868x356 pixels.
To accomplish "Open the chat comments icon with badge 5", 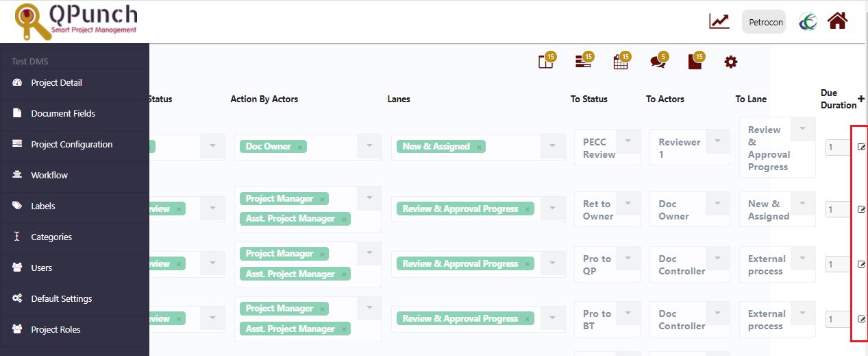I will [658, 61].
